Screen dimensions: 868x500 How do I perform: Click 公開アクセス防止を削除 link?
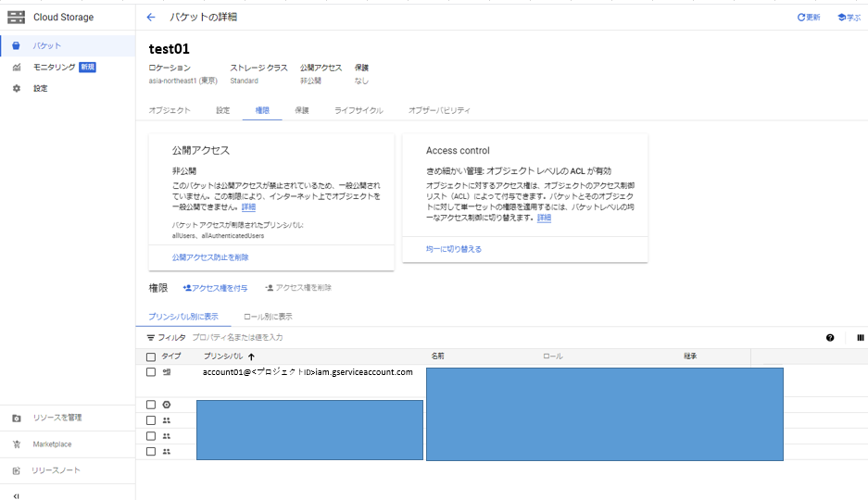coord(210,257)
